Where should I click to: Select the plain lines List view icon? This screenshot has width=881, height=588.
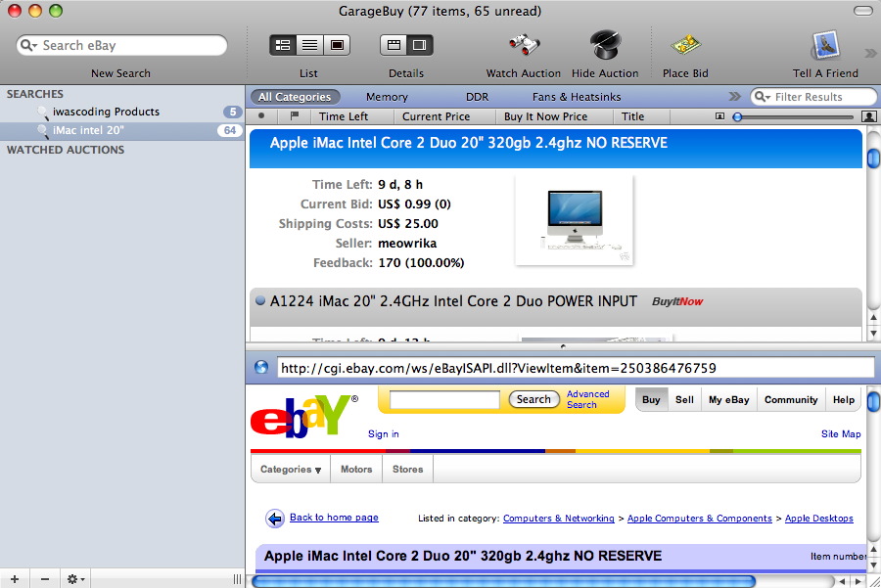pos(309,45)
